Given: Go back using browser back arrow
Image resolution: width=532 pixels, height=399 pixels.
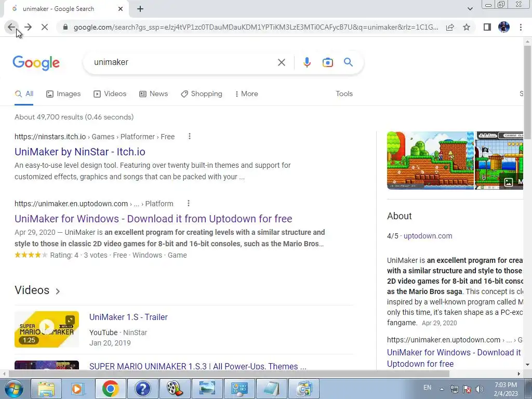Looking at the screenshot, I should pyautogui.click(x=11, y=27).
